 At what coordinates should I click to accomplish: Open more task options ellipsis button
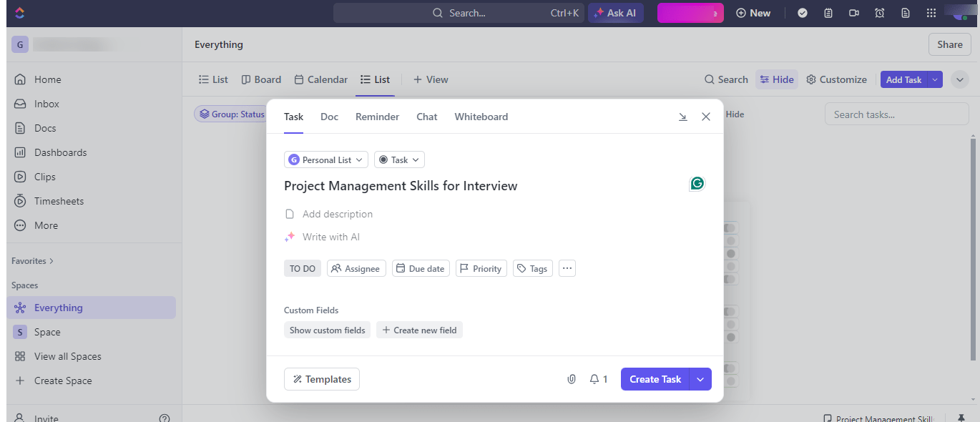(x=567, y=268)
